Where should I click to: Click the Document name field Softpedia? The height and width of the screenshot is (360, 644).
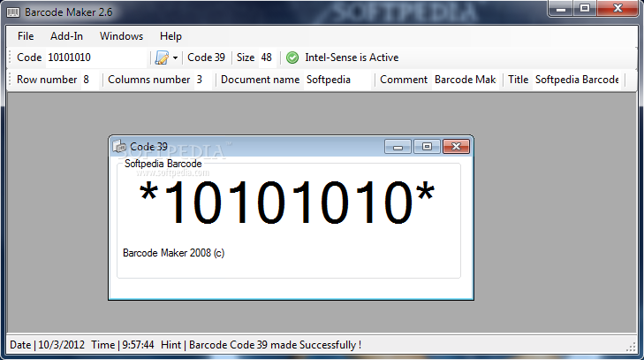[x=338, y=80]
